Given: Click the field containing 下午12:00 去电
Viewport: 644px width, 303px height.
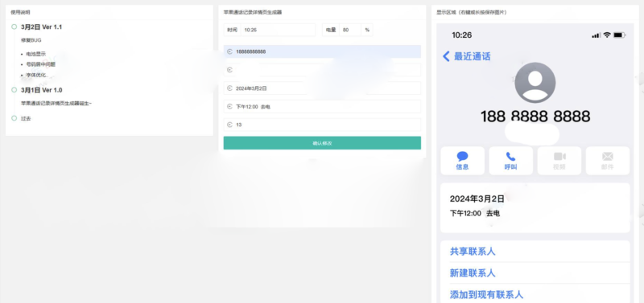Looking at the screenshot, I should (322, 107).
